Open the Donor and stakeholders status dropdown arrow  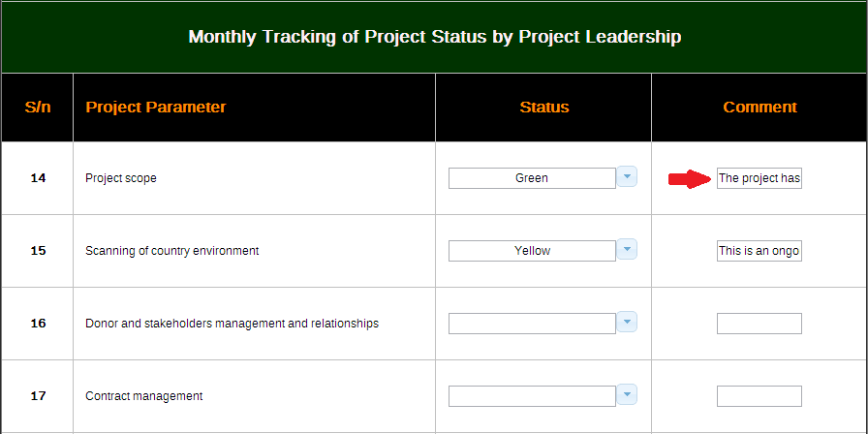coord(627,323)
